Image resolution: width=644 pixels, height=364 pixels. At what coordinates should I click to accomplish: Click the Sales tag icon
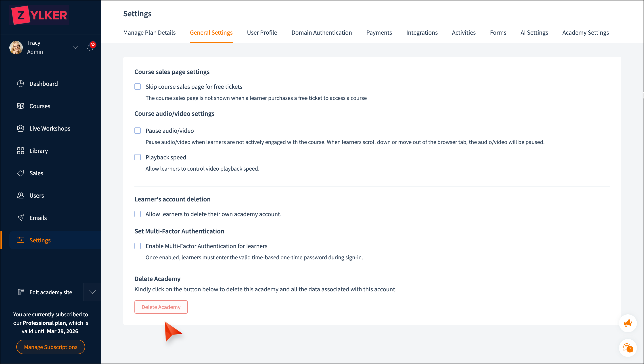pos(21,173)
